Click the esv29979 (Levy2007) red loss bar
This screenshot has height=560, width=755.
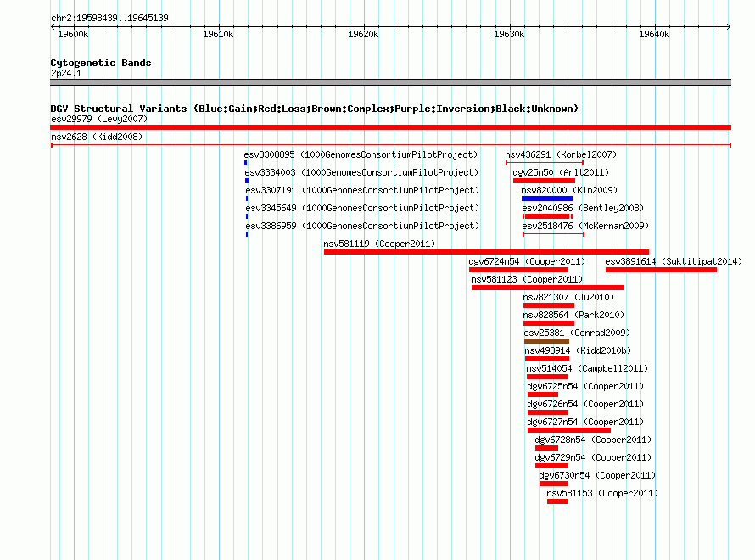390,127
